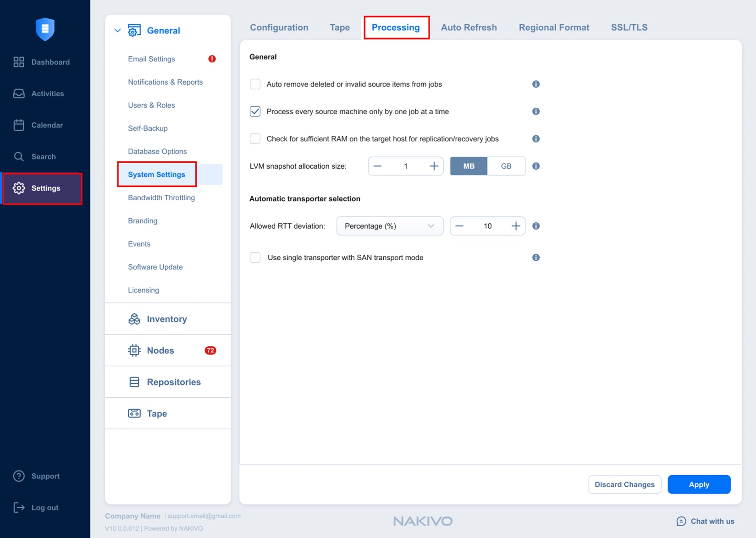Show info for LVM snapshot allocation size
The image size is (756, 538).
[x=535, y=166]
